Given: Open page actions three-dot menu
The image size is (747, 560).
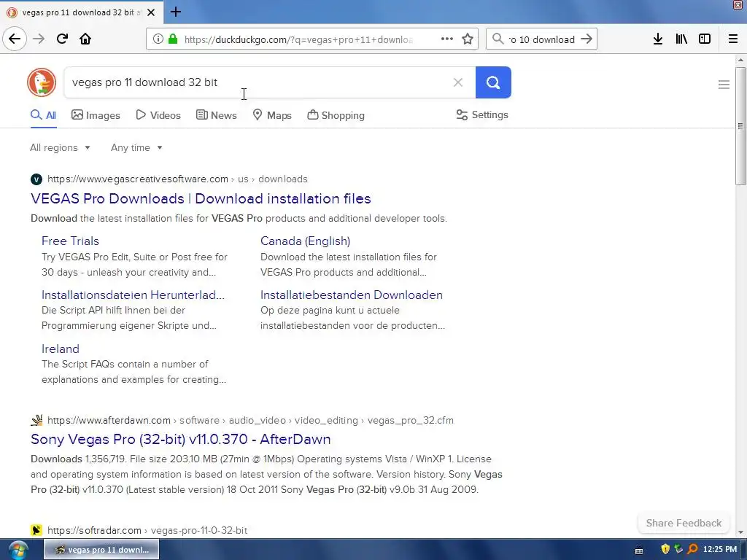Looking at the screenshot, I should [x=447, y=39].
